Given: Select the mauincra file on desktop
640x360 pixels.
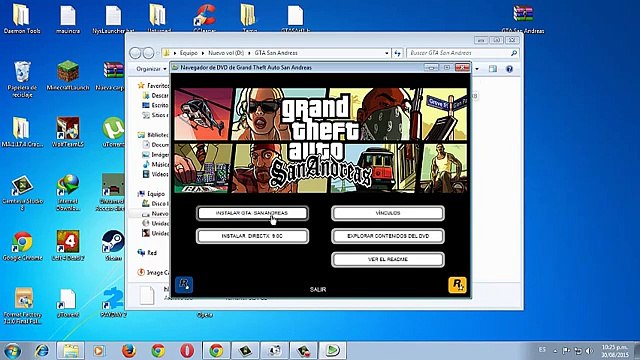Looking at the screenshot, I should [x=68, y=19].
